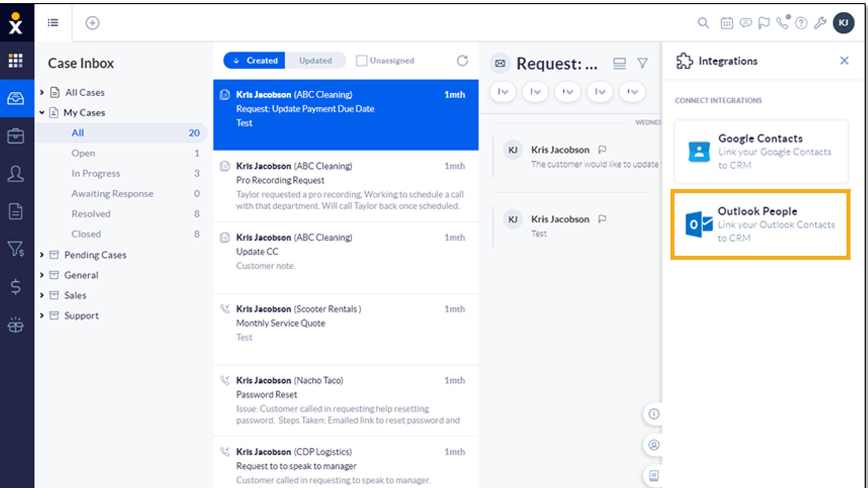This screenshot has width=868, height=488.
Task: Select Awaiting Response filter
Action: point(121,193)
